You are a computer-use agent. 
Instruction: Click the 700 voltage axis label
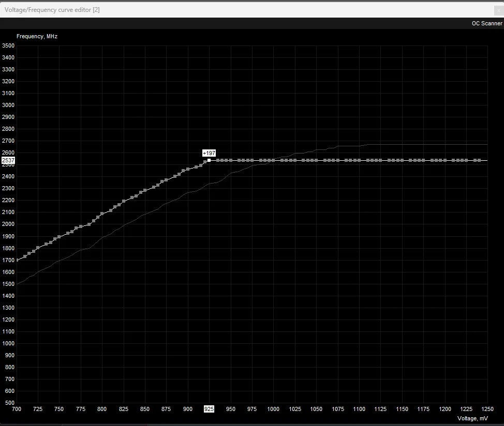17,409
